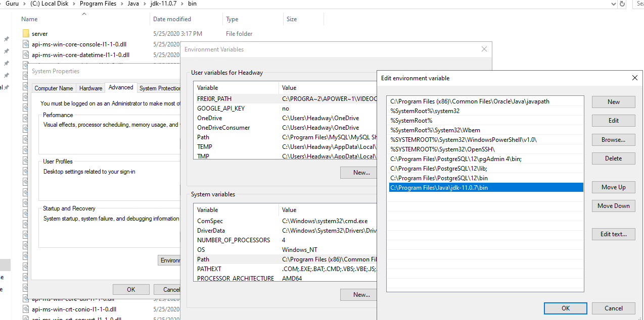644x320 pixels.
Task: Delete the selected environment variable entry
Action: 613,158
